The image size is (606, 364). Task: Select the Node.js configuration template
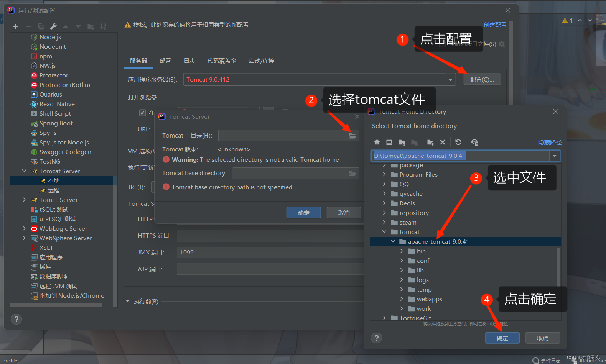click(x=50, y=37)
